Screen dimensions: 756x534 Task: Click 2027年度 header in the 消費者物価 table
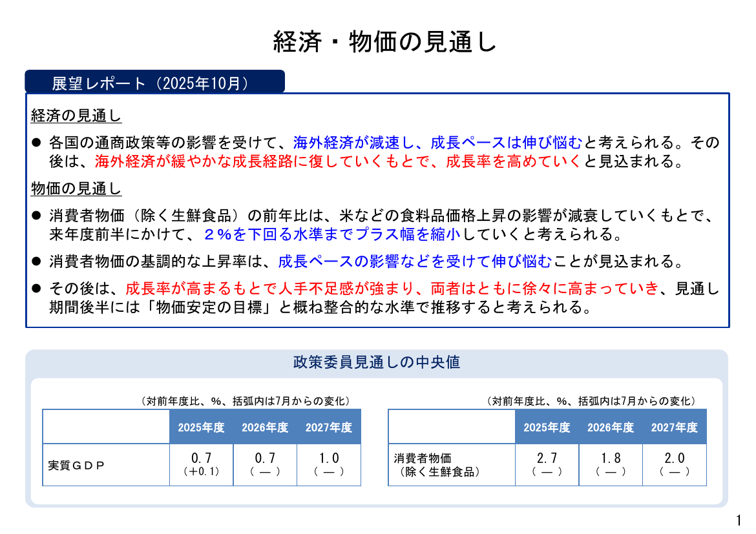(675, 427)
